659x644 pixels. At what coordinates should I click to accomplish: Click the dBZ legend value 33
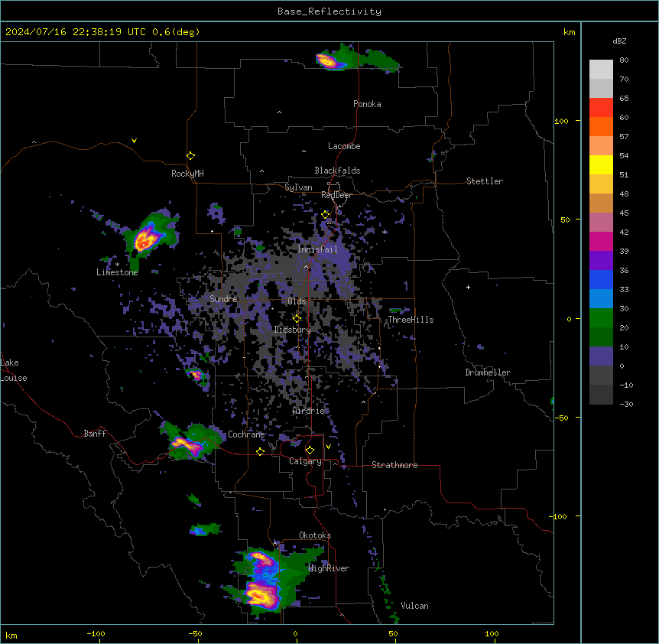click(x=624, y=289)
